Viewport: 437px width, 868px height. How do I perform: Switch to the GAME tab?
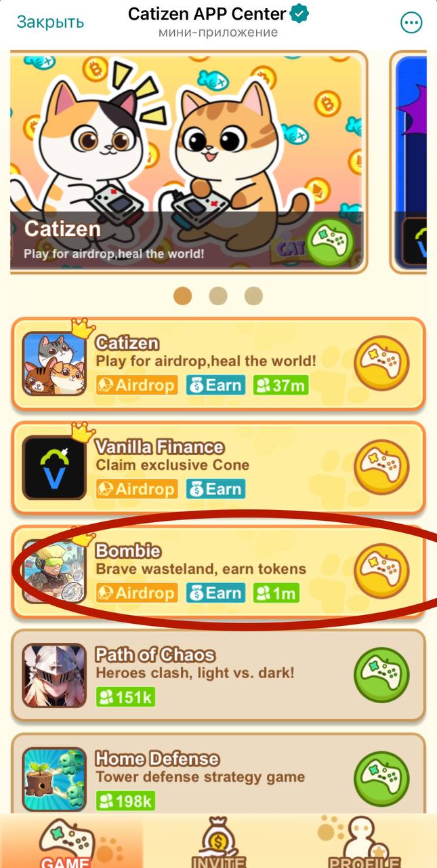click(72, 841)
